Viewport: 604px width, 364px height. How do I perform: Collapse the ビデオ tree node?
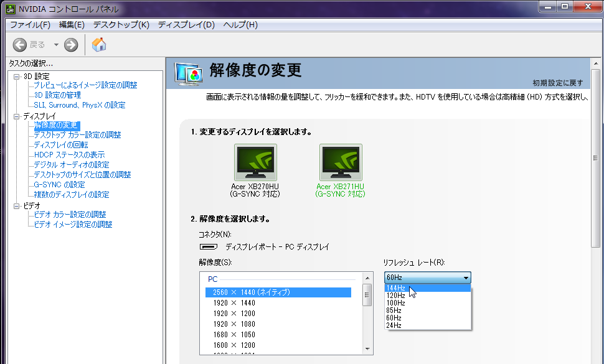click(17, 206)
